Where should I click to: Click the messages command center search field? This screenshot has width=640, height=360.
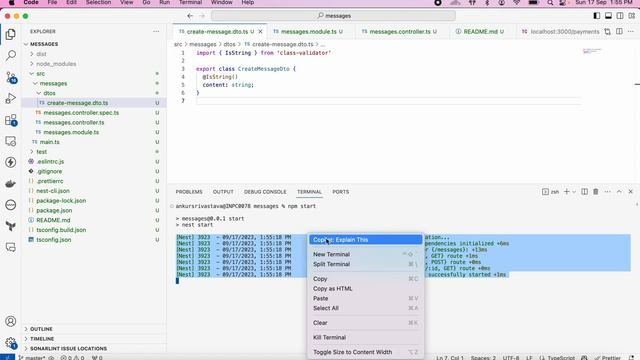[333, 16]
